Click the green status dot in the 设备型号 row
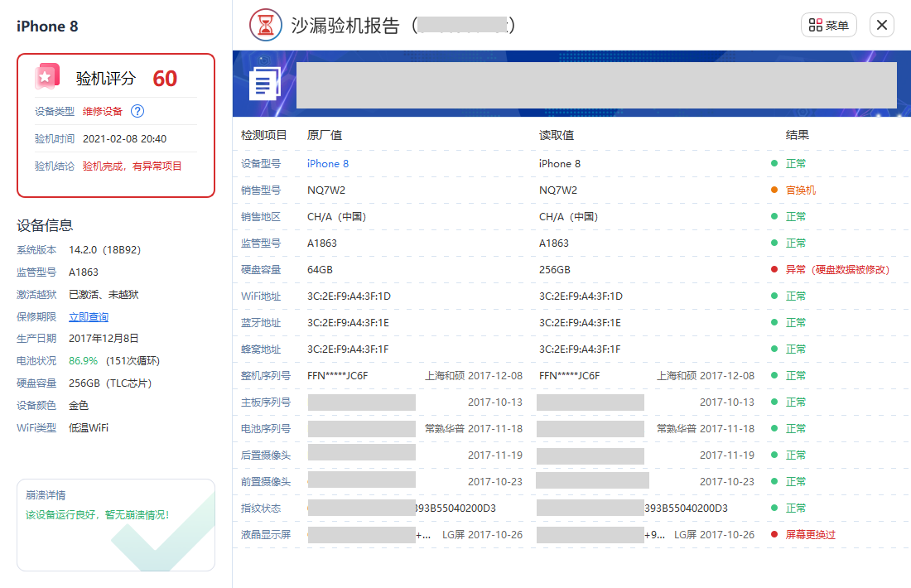911x588 pixels. 774,164
